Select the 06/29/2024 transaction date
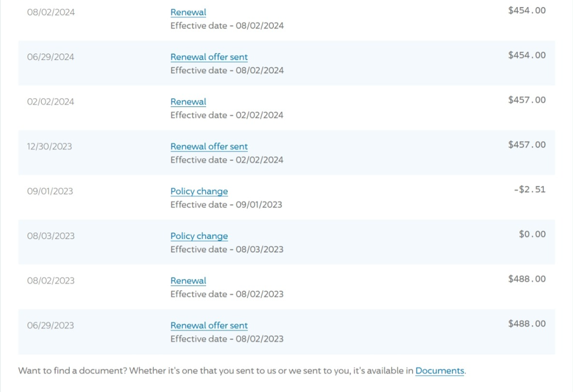Viewport: 573px width, 392px height. [x=51, y=57]
